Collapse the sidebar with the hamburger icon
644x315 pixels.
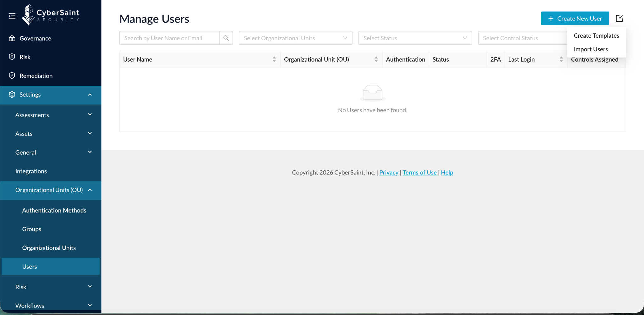(x=12, y=16)
